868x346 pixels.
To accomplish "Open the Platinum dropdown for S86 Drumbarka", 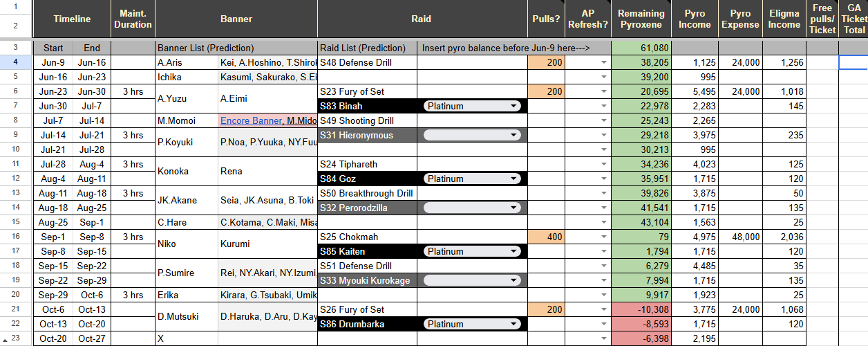I will (x=473, y=324).
